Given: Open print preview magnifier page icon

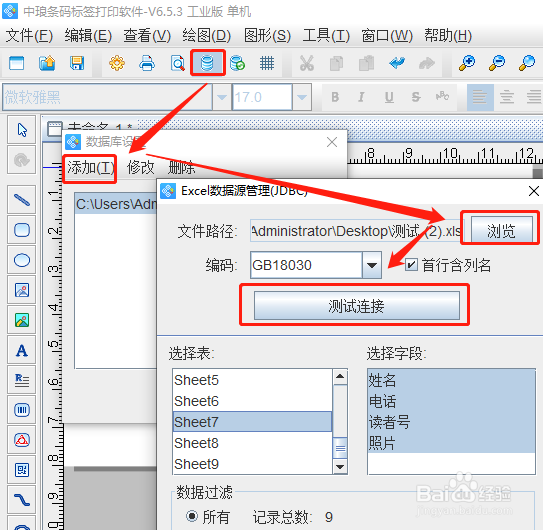Looking at the screenshot, I should click(x=177, y=63).
